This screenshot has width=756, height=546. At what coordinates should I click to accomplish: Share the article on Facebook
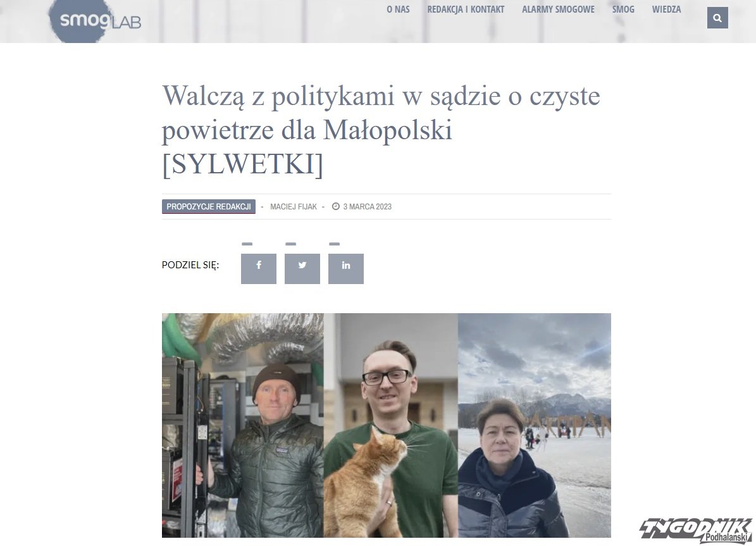258,269
